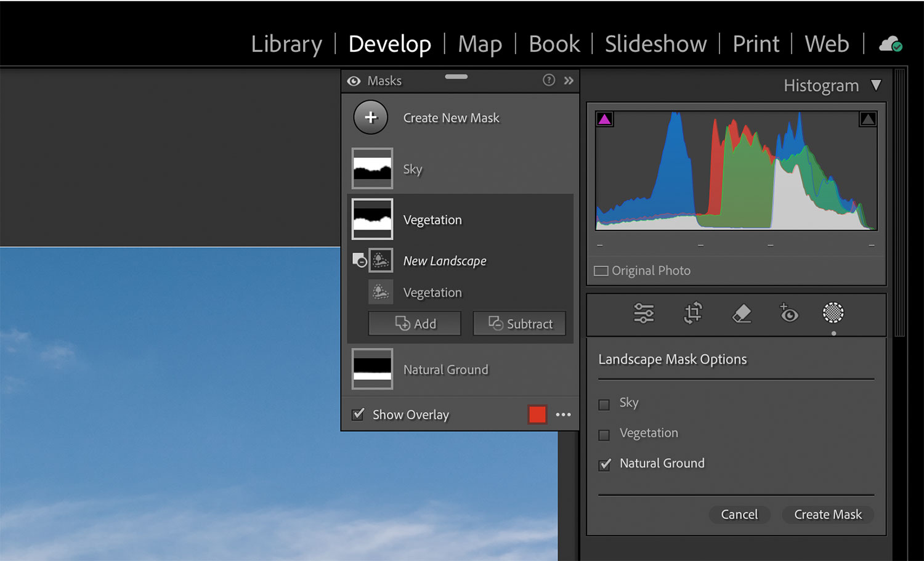Open the overlay options ellipsis menu
Viewport: 924px width, 561px height.
563,414
